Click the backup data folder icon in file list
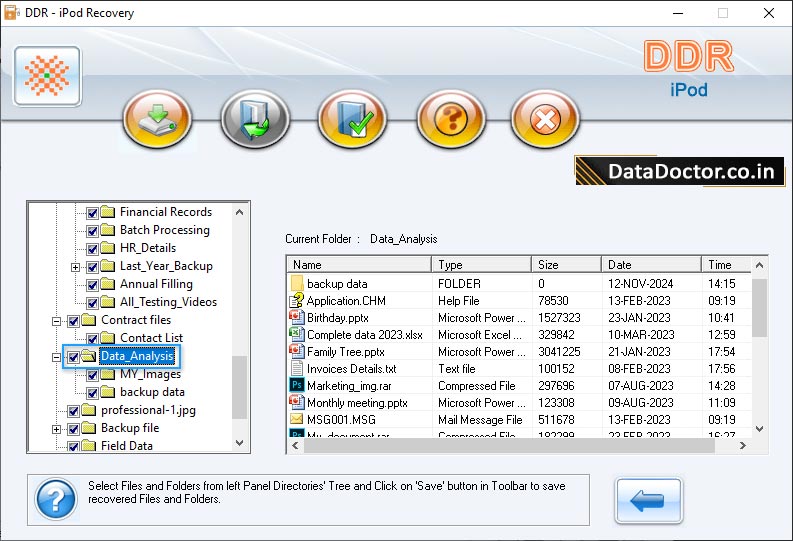793x541 pixels. (297, 283)
